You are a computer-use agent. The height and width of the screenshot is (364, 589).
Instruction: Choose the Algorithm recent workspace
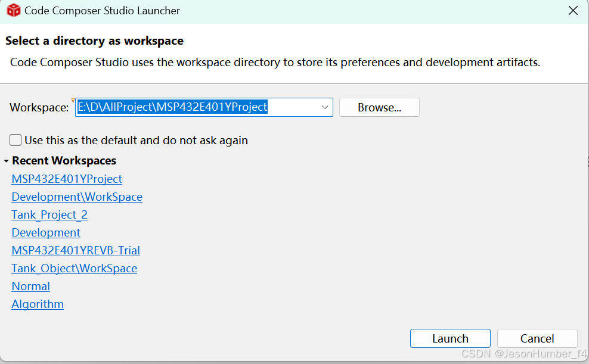coord(38,304)
